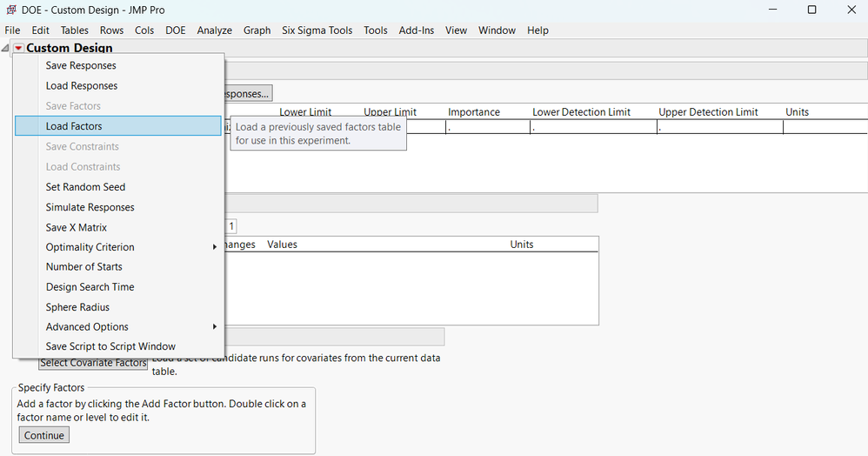This screenshot has width=868, height=456.
Task: Open the Edit menu
Action: click(40, 30)
